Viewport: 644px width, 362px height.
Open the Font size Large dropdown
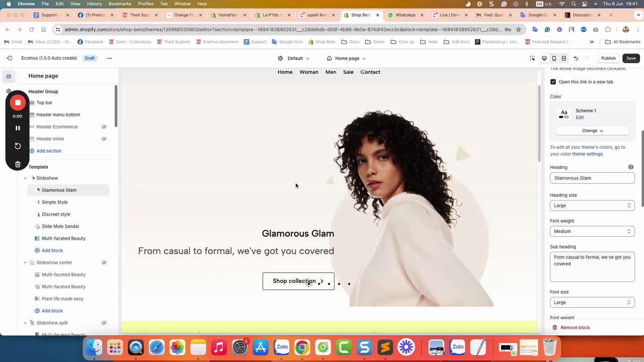(592, 303)
